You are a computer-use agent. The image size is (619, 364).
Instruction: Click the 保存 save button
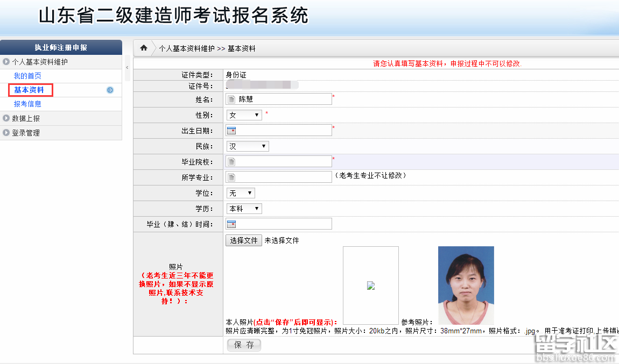[x=243, y=345]
